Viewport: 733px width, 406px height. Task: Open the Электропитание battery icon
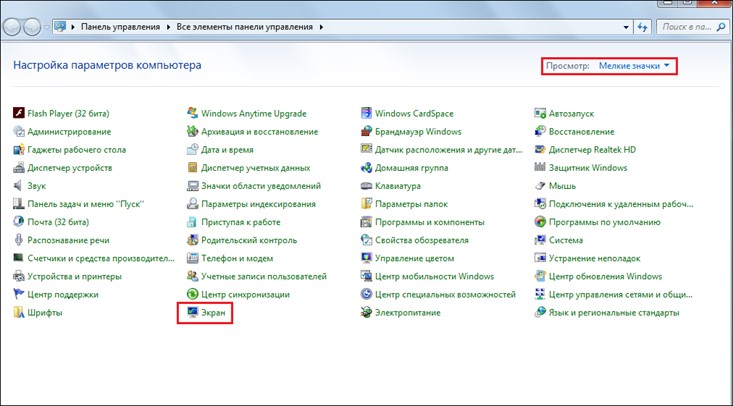(x=366, y=312)
